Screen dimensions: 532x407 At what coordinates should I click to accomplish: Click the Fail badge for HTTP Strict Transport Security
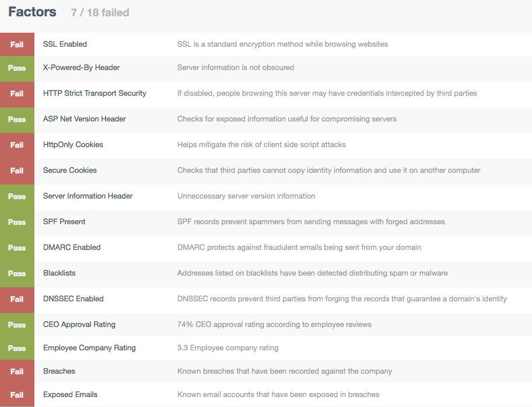[x=17, y=93]
